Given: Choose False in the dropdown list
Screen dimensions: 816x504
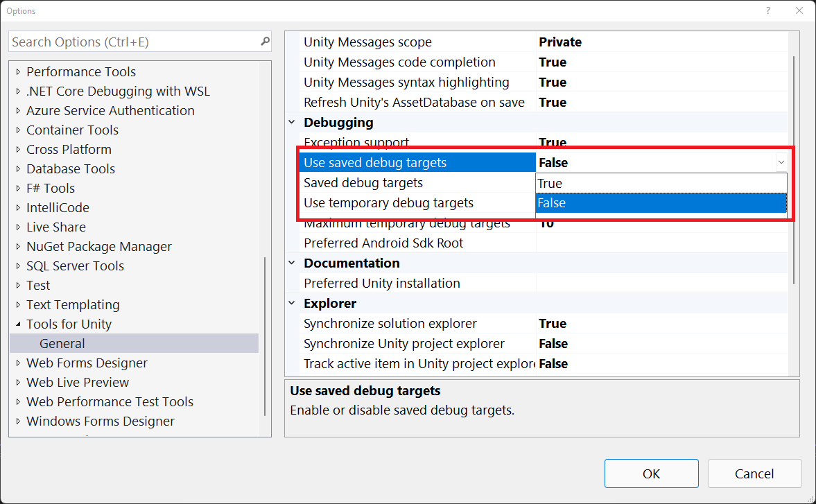Looking at the screenshot, I should click(661, 203).
